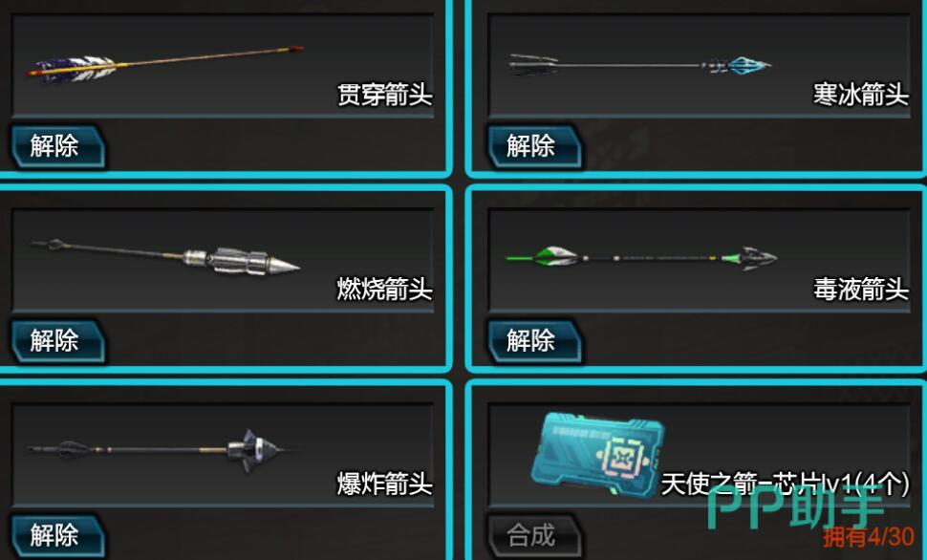Click 解除 under 贯穿箭头
Screen dimensions: 927x560
click(x=58, y=146)
